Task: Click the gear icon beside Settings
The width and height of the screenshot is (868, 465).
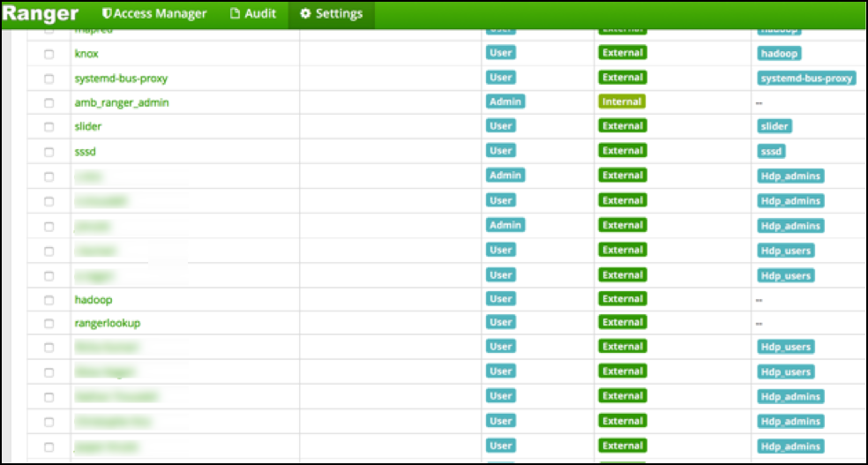Action: [x=305, y=14]
